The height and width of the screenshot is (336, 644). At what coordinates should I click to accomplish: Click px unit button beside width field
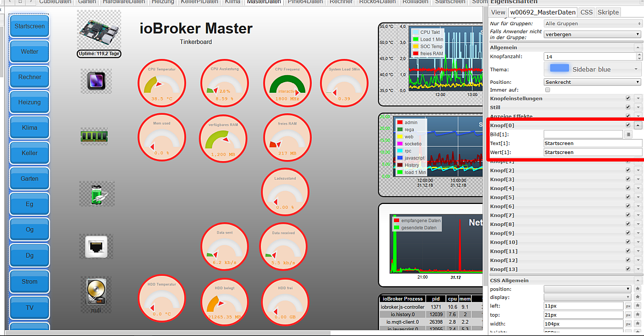(628, 324)
